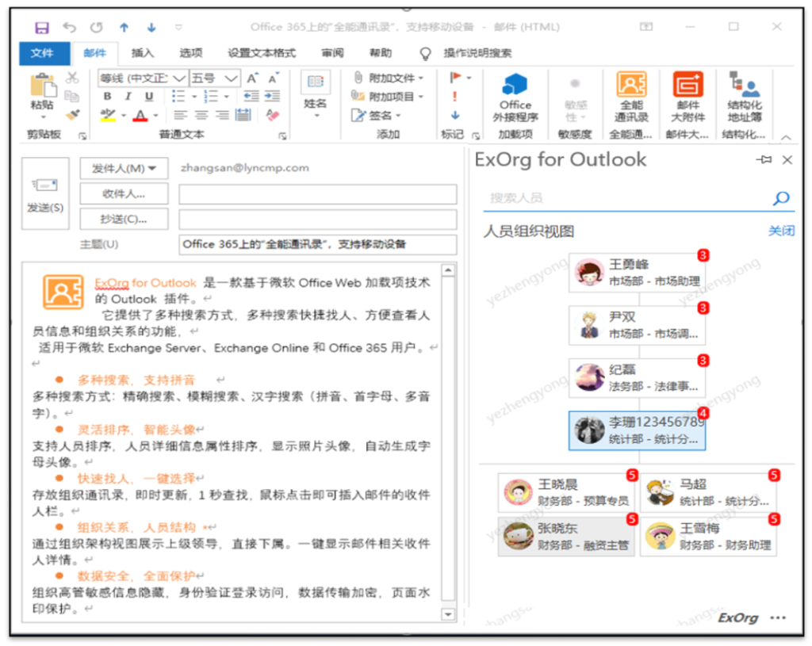Set follow-up flag with the red flag
812x646 pixels.
pos(456,78)
